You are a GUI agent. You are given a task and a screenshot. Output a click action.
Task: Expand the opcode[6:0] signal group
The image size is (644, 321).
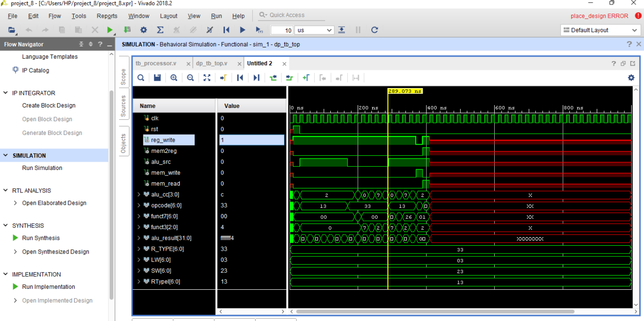[x=140, y=205]
